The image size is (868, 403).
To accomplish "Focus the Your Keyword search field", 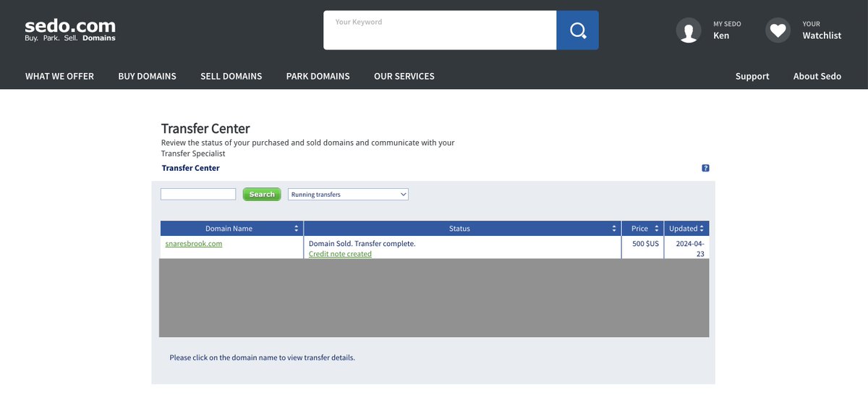I will pyautogui.click(x=440, y=30).
